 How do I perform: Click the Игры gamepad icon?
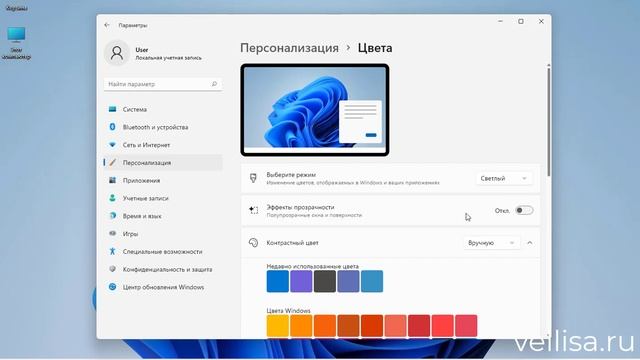pyautogui.click(x=113, y=233)
